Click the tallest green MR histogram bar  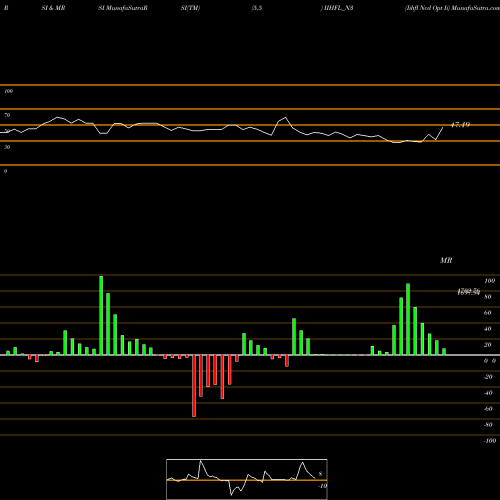101,315
